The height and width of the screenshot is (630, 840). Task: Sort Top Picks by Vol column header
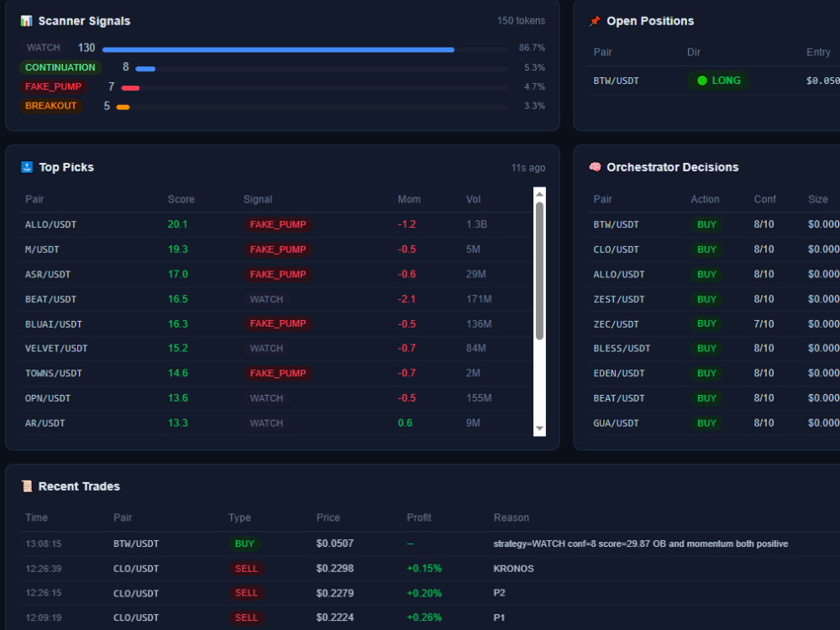coord(473,199)
